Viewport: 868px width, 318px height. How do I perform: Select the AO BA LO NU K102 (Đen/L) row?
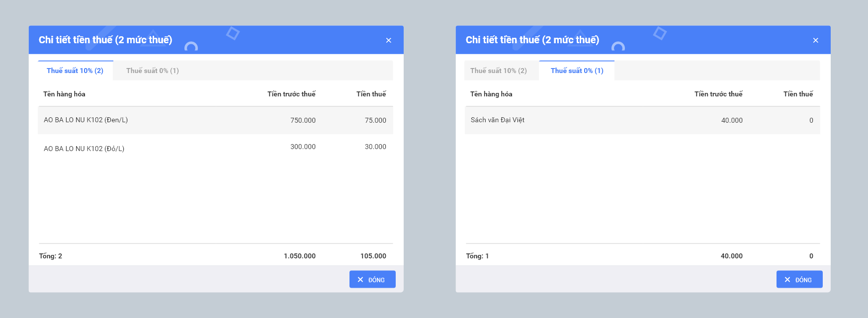click(x=86, y=120)
